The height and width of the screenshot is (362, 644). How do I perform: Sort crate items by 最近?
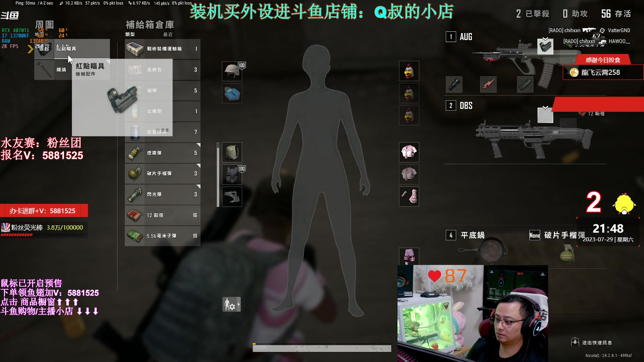click(x=168, y=35)
